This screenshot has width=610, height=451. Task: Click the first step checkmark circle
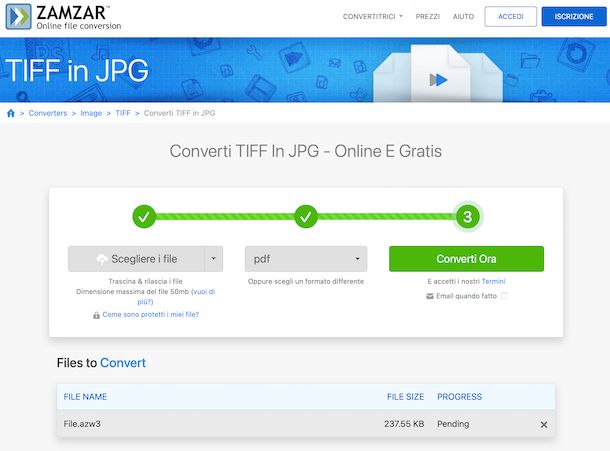(x=144, y=216)
